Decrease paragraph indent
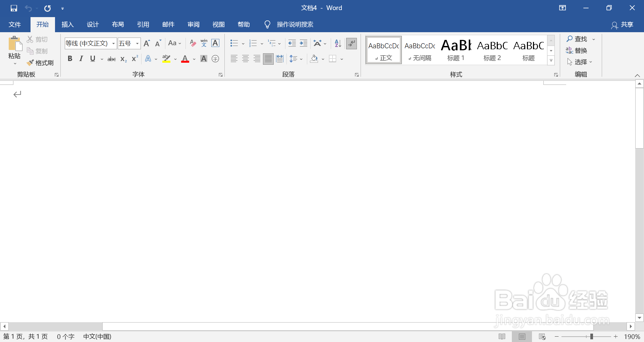 coord(292,43)
